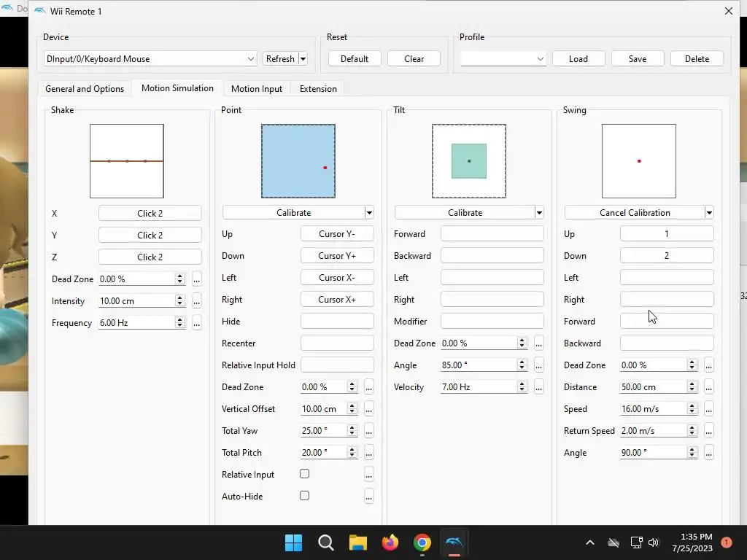747x560 pixels.
Task: Clear all mappings with Clear button
Action: (414, 58)
